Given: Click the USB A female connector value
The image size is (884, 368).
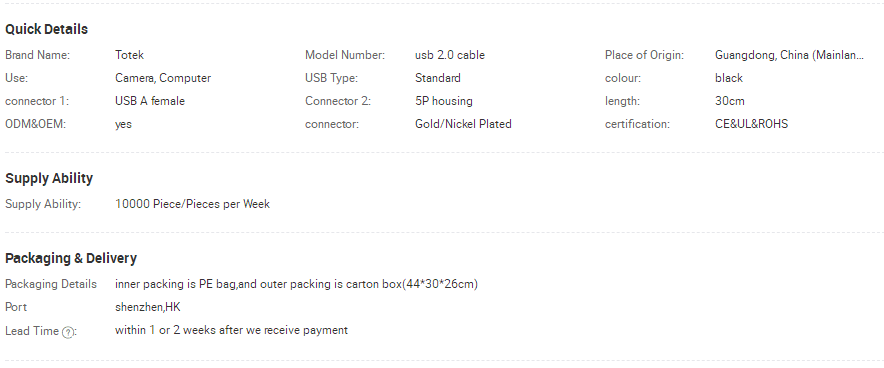Looking at the screenshot, I should (150, 101).
